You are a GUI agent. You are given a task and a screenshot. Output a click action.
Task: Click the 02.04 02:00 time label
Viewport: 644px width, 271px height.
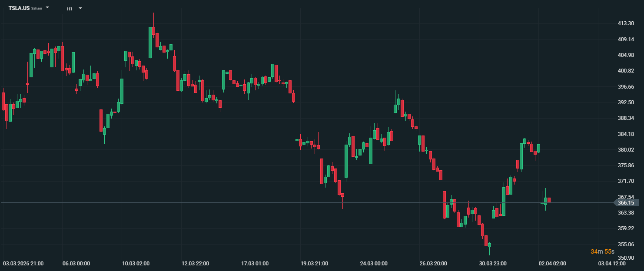coord(552,264)
